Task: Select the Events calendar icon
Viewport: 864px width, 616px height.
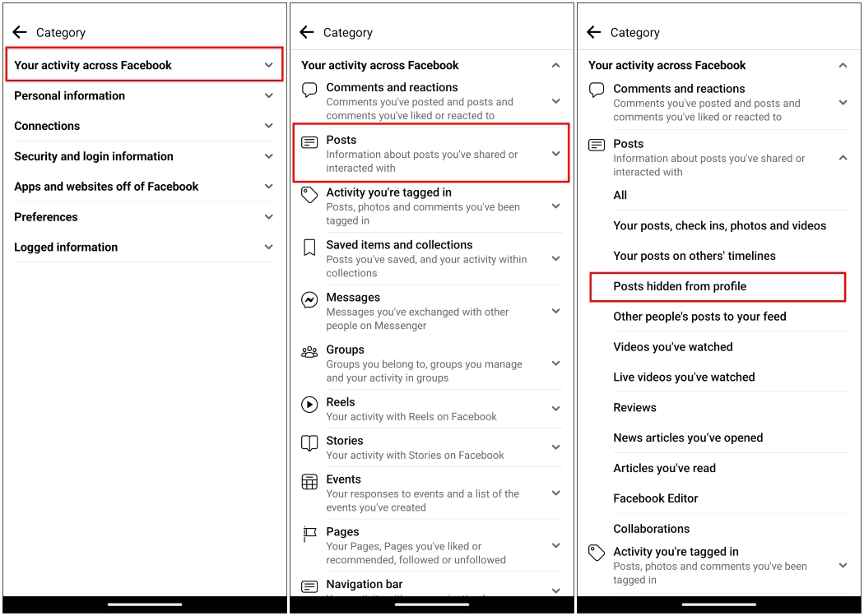Action: (309, 480)
